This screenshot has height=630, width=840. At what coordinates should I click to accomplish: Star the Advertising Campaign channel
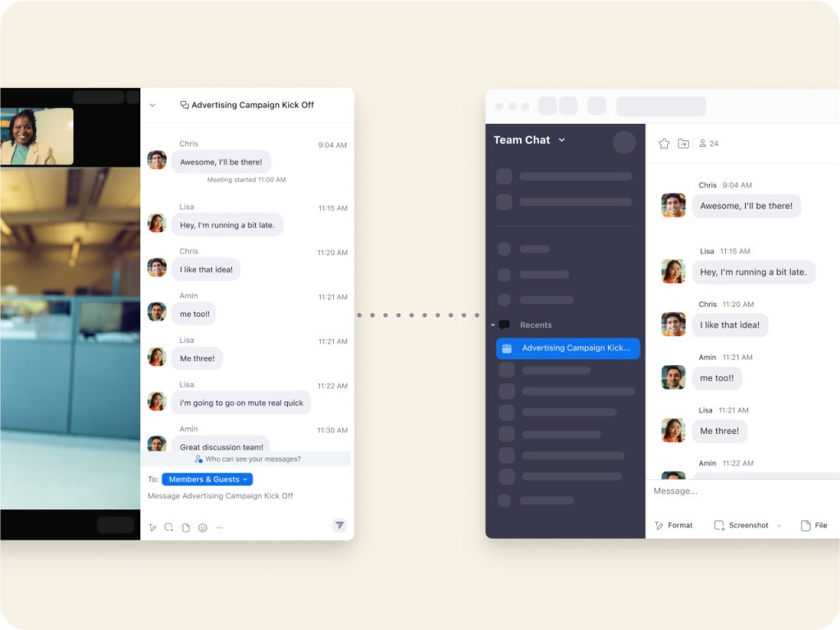click(664, 144)
